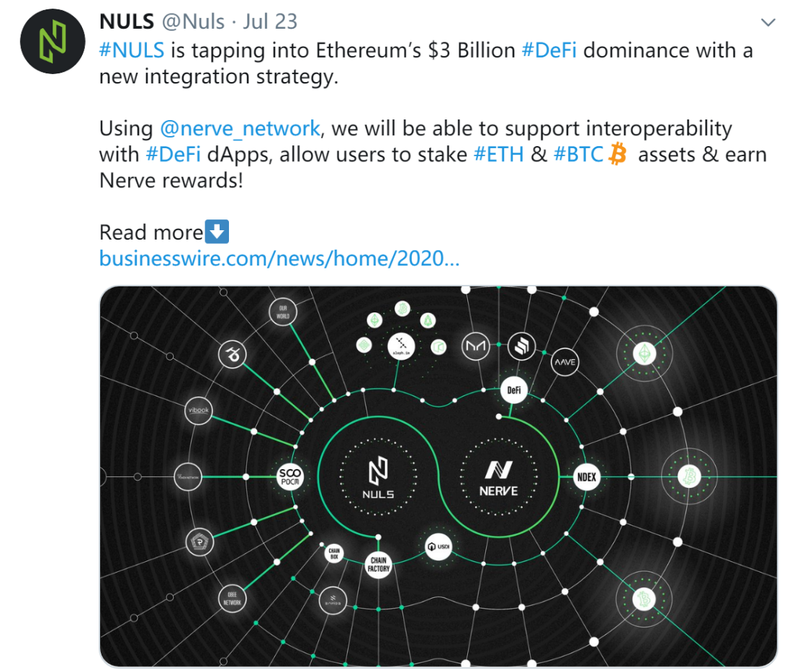Click the AAVE node icon
Image resolution: width=797 pixels, height=672 pixels.
click(x=564, y=362)
